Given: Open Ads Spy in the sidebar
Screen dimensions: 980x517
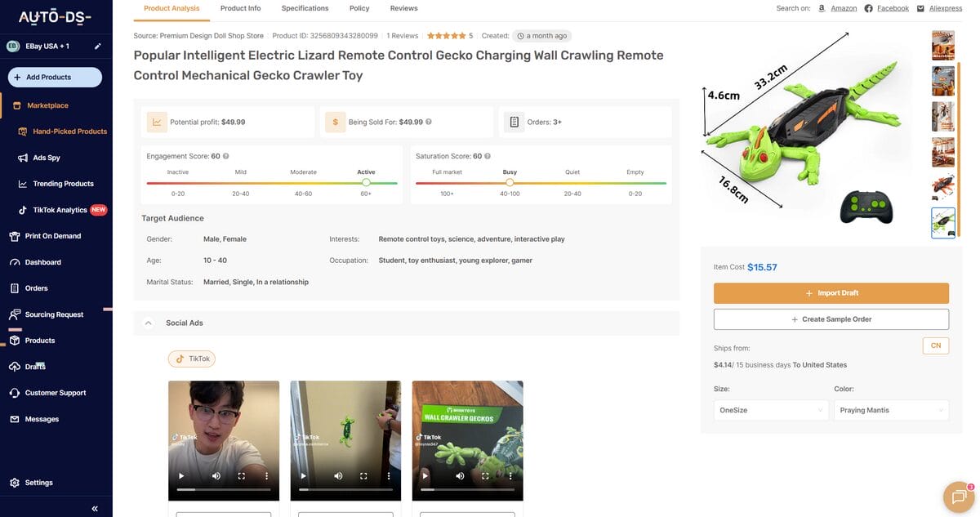Looking at the screenshot, I should coord(42,157).
